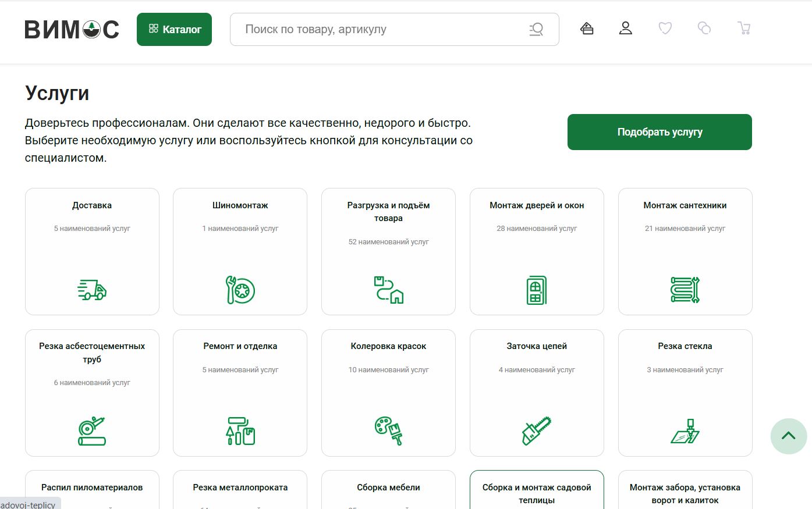Open the Каталог menu
The image size is (812, 509).
(174, 29)
